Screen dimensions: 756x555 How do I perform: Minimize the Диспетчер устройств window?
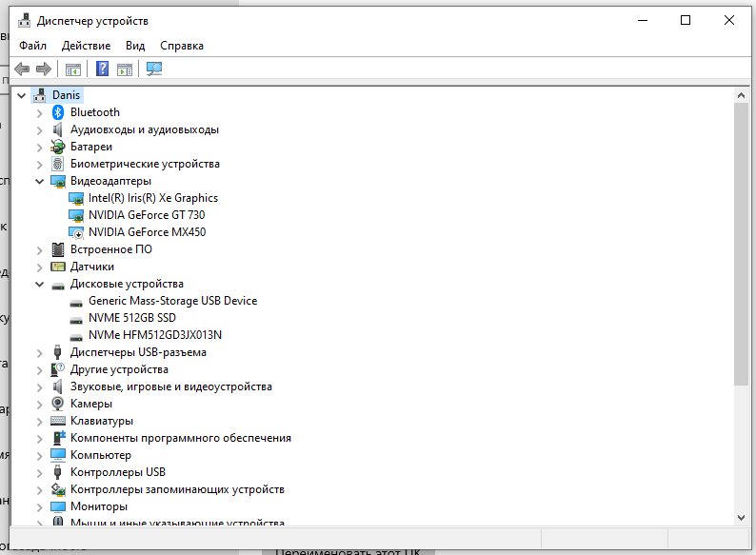point(643,20)
